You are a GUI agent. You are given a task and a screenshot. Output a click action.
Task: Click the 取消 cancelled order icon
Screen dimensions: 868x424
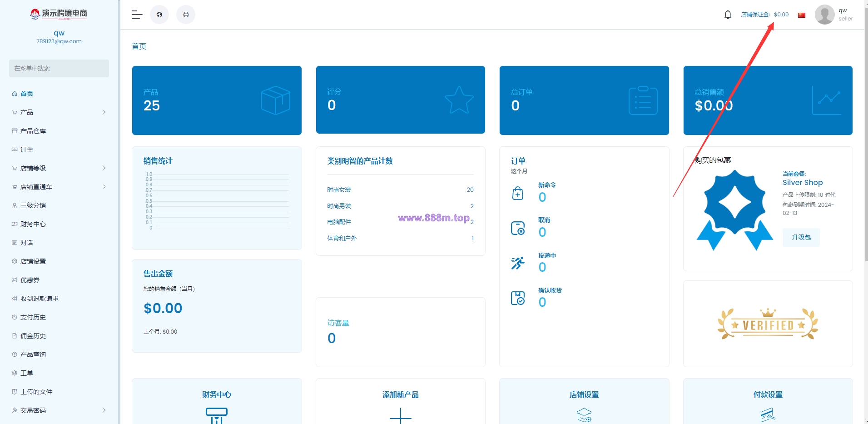[x=518, y=228]
